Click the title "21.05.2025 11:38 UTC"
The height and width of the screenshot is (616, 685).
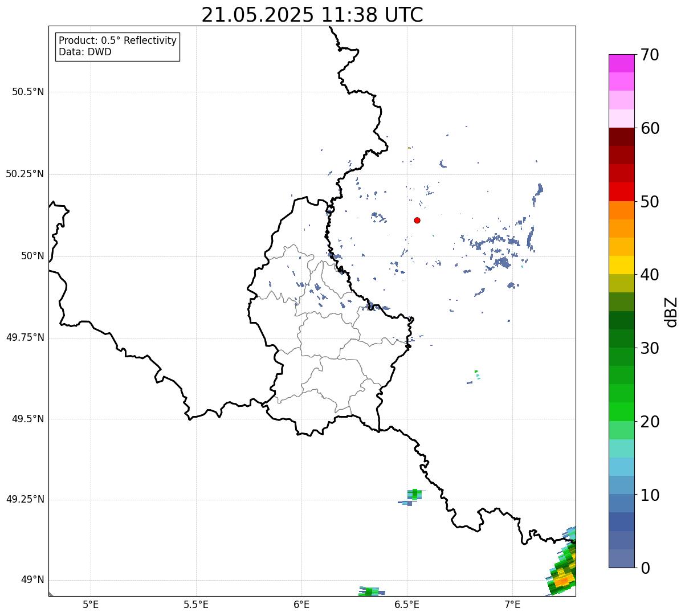coord(312,15)
